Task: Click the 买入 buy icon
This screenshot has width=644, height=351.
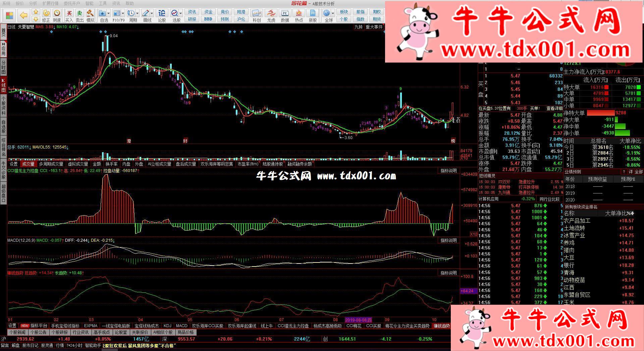Action: [x=69, y=15]
